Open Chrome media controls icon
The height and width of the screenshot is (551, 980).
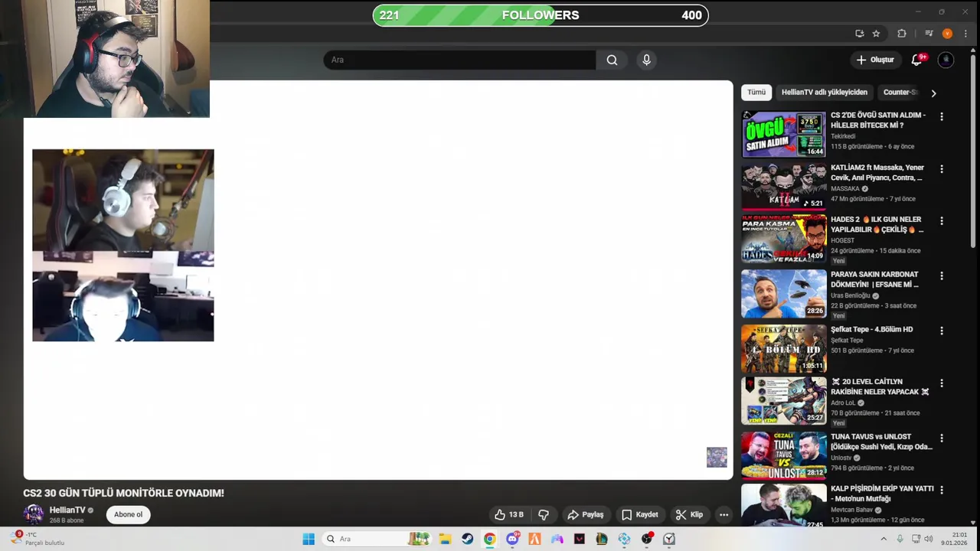pos(929,34)
